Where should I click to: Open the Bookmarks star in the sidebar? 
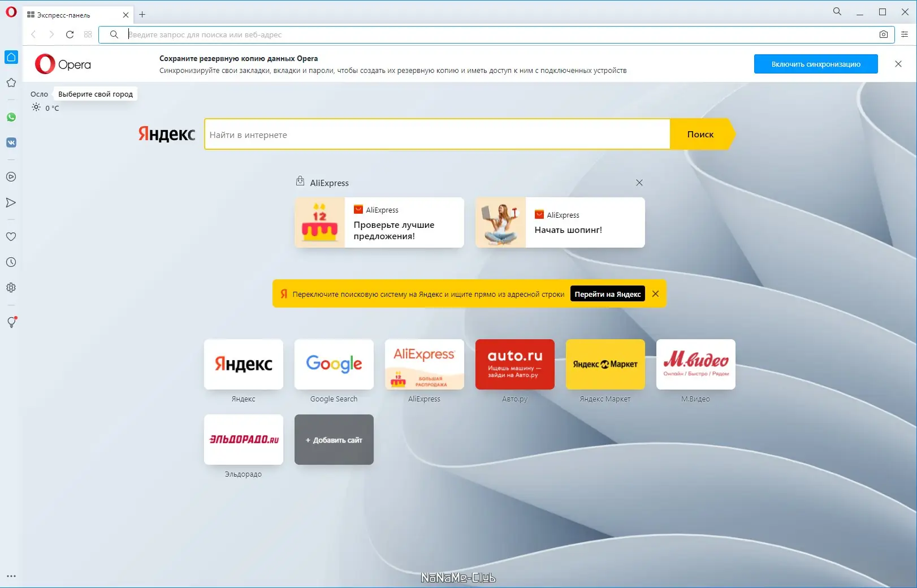click(11, 83)
